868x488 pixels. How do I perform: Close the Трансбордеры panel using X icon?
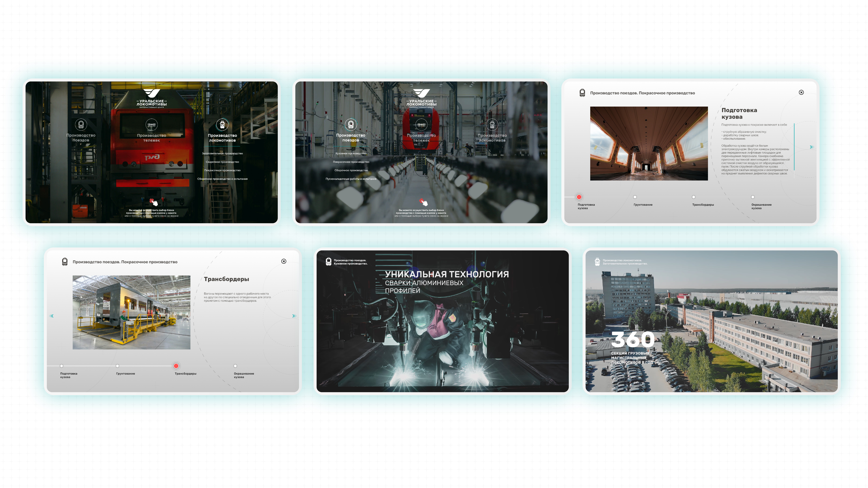click(284, 261)
